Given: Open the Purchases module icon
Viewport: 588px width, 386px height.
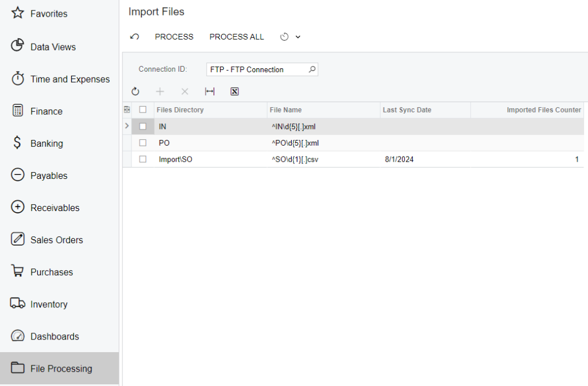Looking at the screenshot, I should [x=51, y=272].
